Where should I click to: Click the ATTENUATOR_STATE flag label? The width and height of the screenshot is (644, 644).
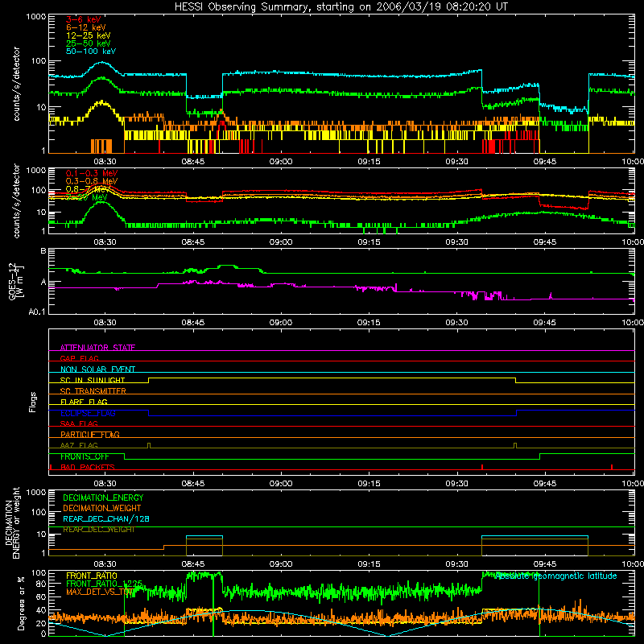click(x=97, y=348)
